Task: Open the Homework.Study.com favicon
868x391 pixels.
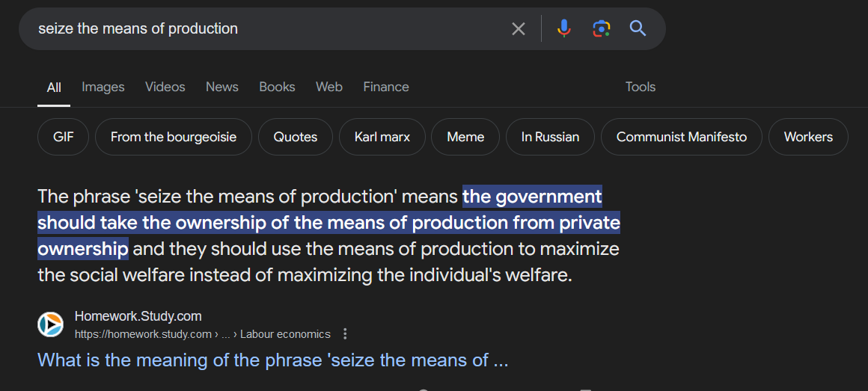Action: click(x=50, y=324)
